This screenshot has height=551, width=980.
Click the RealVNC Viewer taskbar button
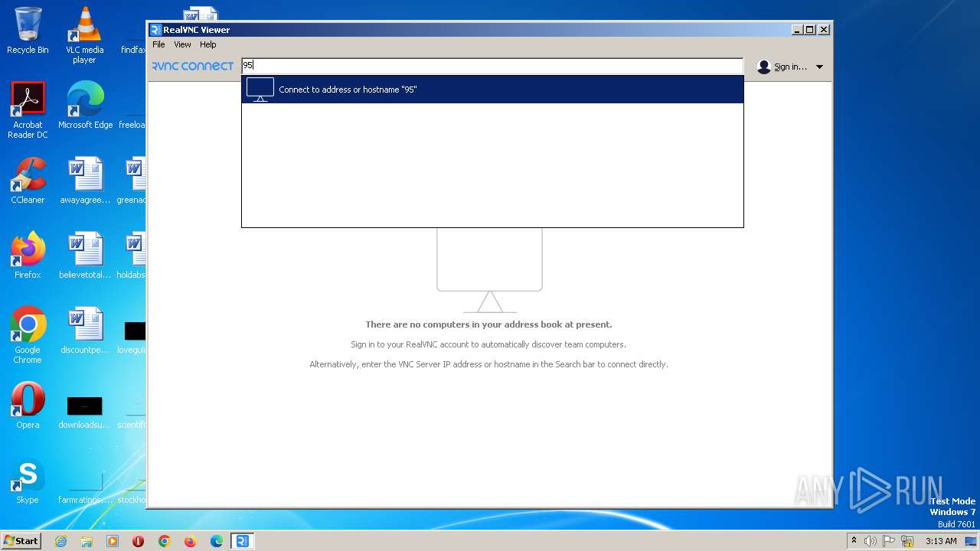click(x=243, y=541)
